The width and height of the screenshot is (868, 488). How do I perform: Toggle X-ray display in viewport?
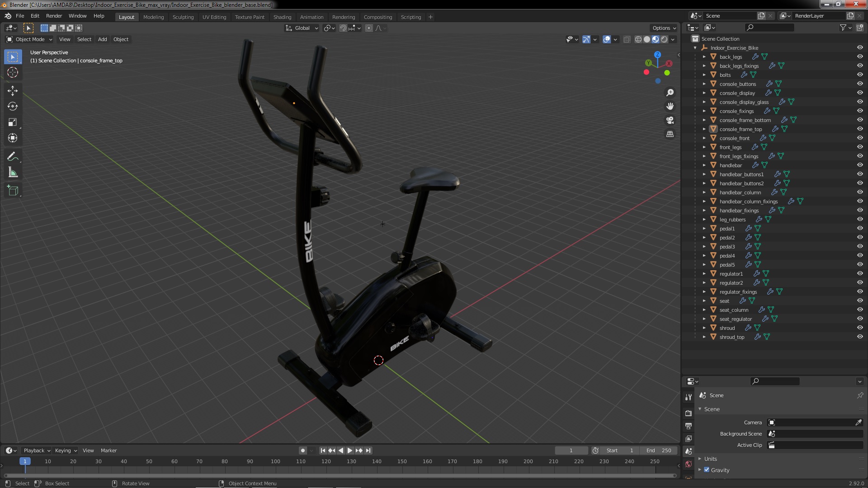627,39
